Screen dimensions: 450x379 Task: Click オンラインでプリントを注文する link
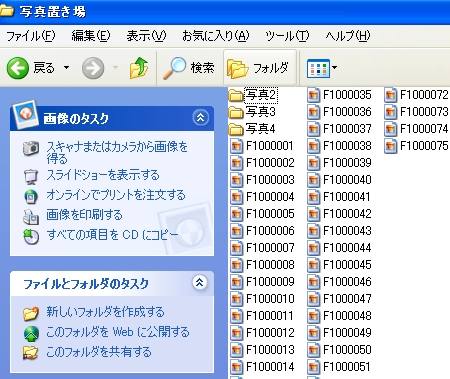coord(116,195)
